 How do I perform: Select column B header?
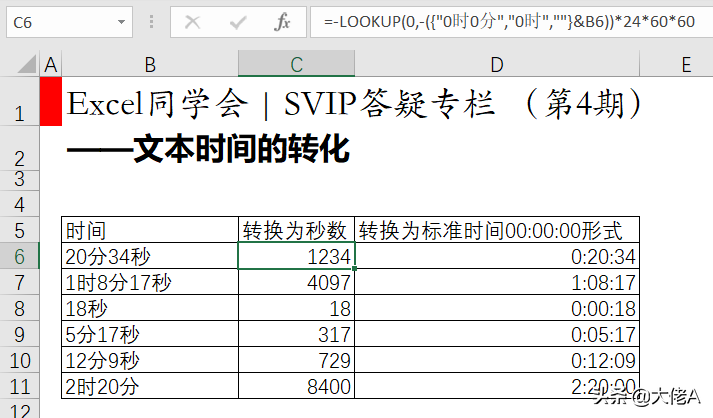coord(150,64)
